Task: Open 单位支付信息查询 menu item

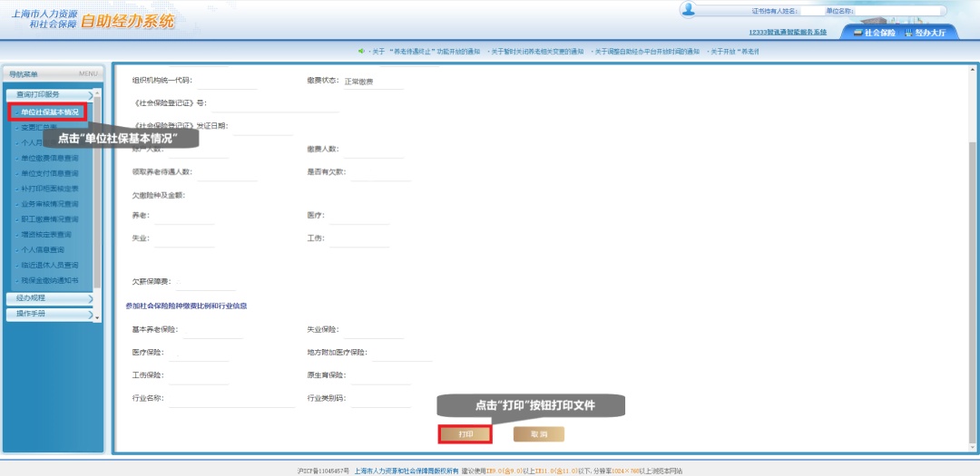Action: tap(50, 173)
